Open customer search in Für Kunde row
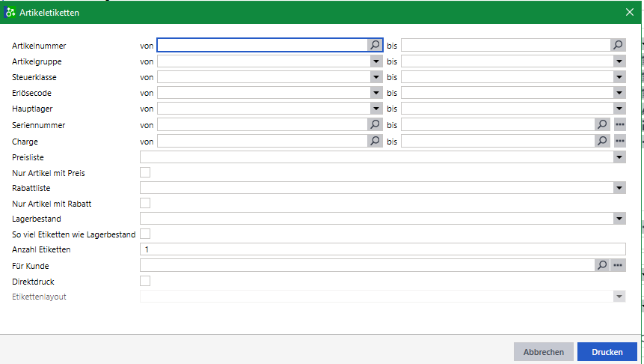Screen dimensions: 644x364 click(602, 265)
